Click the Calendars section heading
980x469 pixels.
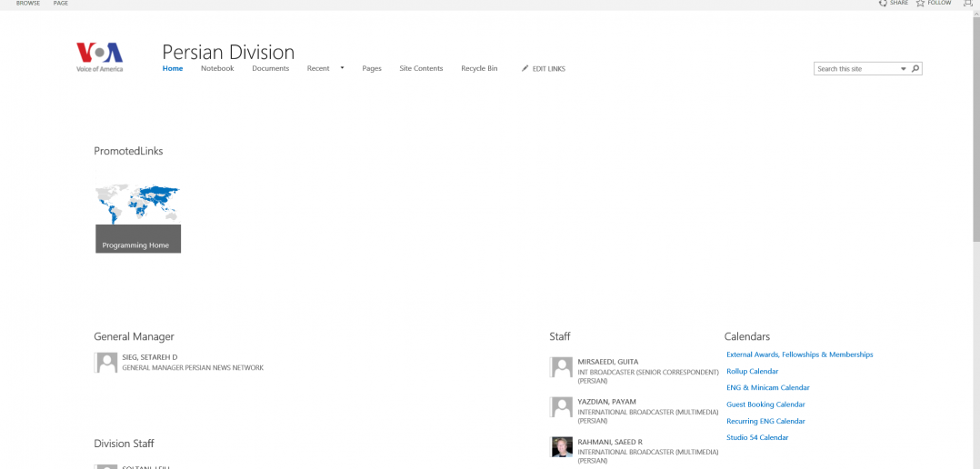click(x=747, y=336)
